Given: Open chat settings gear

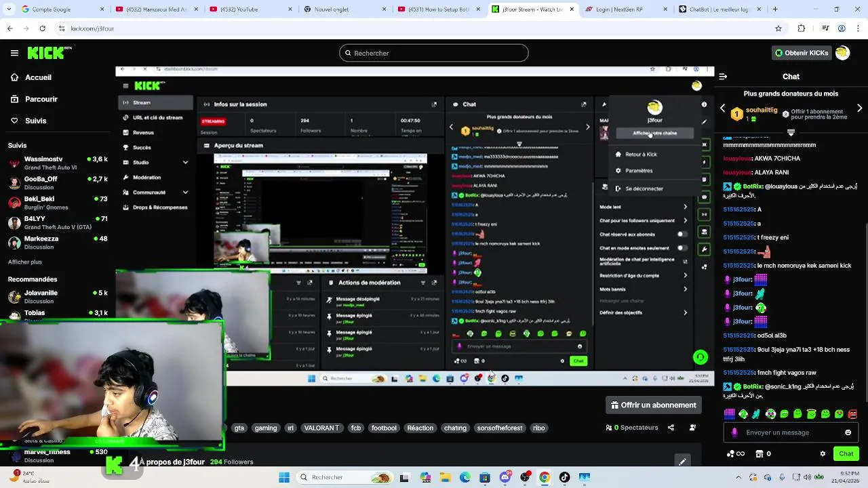Looking at the screenshot, I should (823, 453).
